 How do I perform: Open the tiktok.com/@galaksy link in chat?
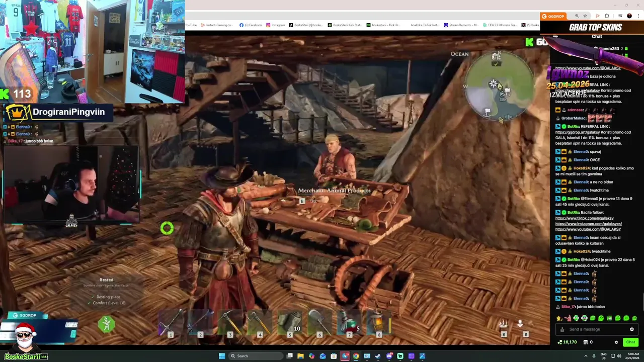pyautogui.click(x=585, y=218)
